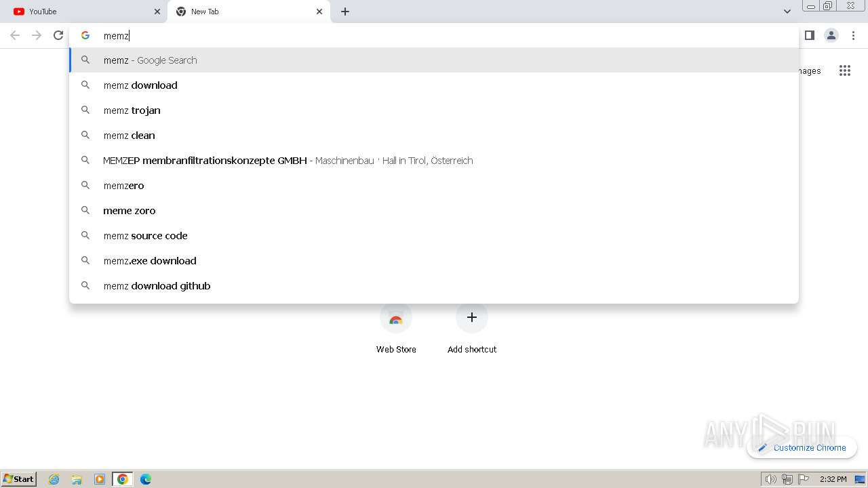Click the Chrome taskbar icon
This screenshot has width=868, height=488.
tap(123, 479)
